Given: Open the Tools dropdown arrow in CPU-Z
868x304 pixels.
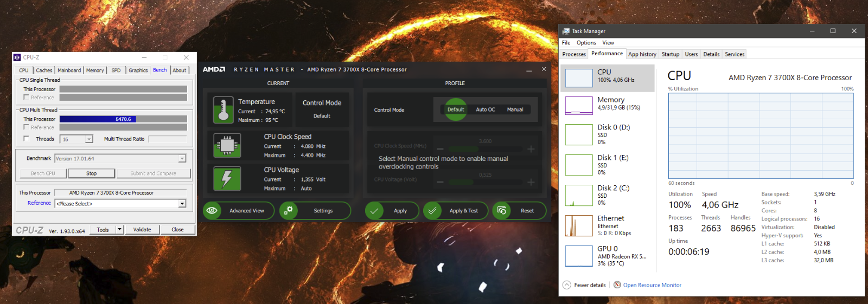Looking at the screenshot, I should [120, 230].
